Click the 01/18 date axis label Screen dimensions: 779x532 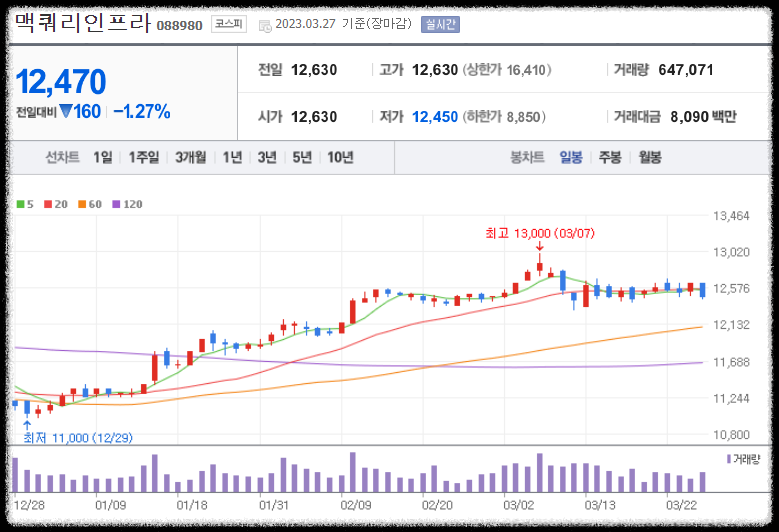[x=192, y=506]
